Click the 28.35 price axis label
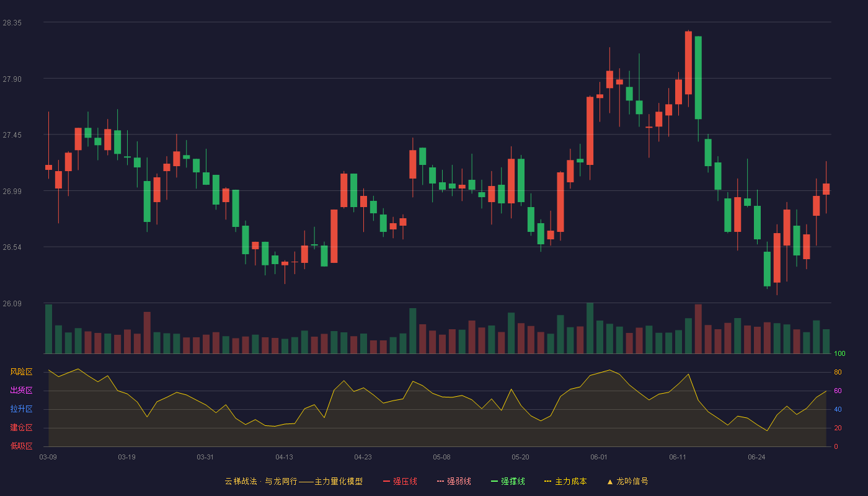The width and height of the screenshot is (868, 496). pyautogui.click(x=12, y=22)
